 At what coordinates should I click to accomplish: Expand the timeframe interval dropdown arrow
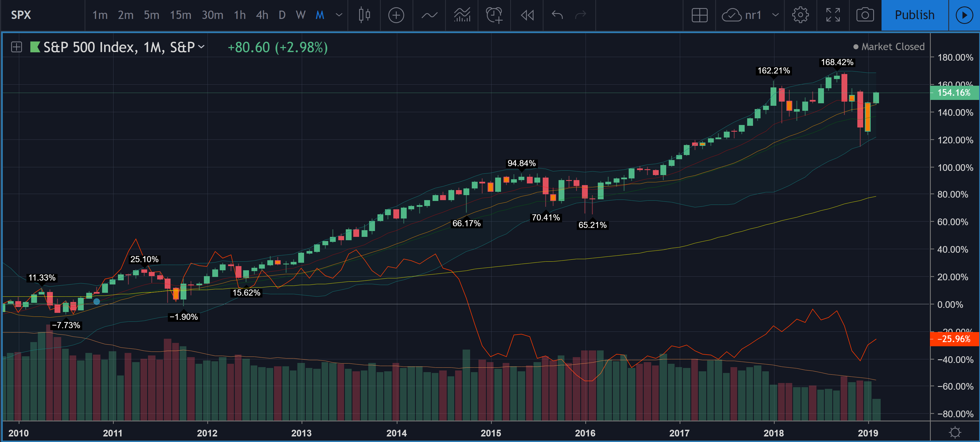(339, 15)
